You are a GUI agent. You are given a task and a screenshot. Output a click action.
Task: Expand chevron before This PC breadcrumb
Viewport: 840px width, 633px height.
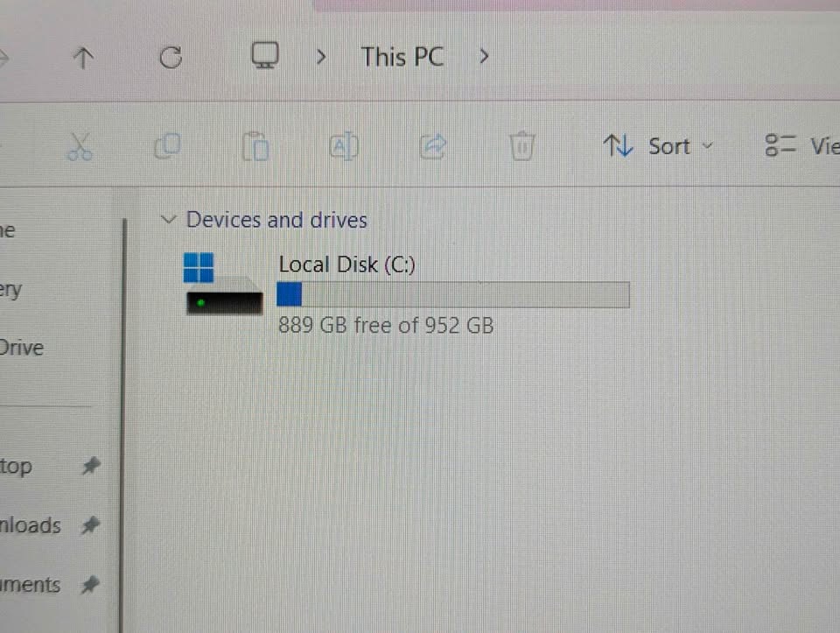click(x=321, y=56)
